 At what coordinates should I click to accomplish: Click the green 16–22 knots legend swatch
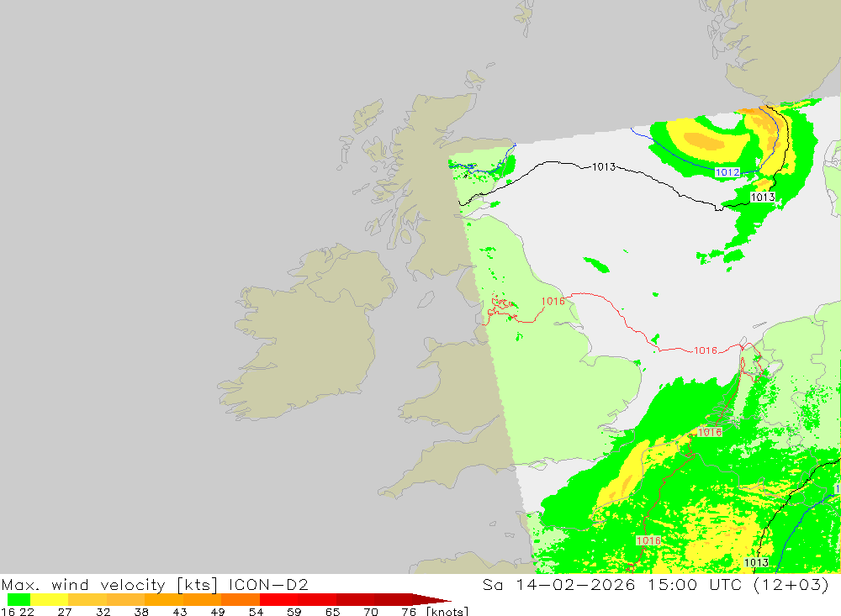[19, 599]
